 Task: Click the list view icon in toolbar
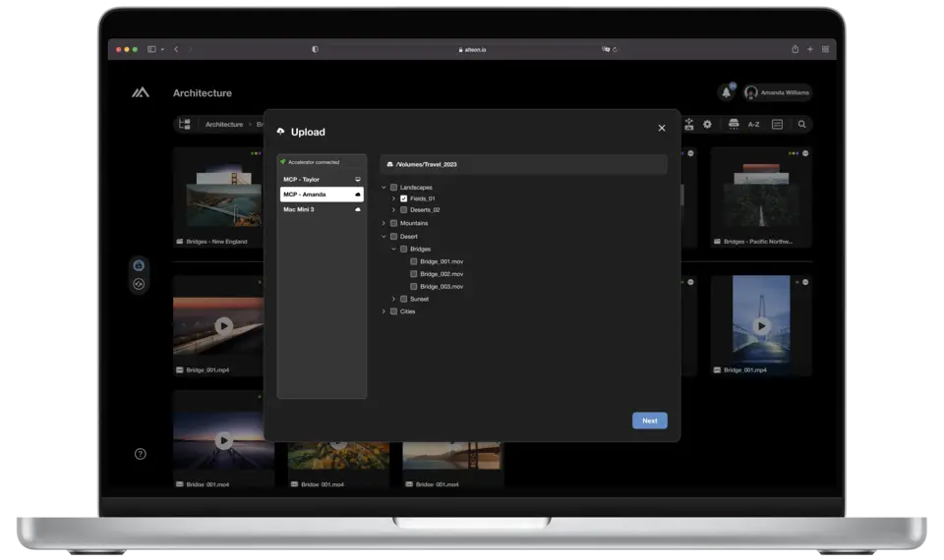point(778,125)
